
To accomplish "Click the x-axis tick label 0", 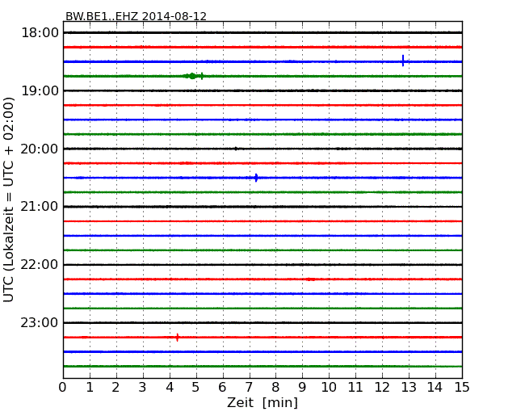I will click(63, 387).
